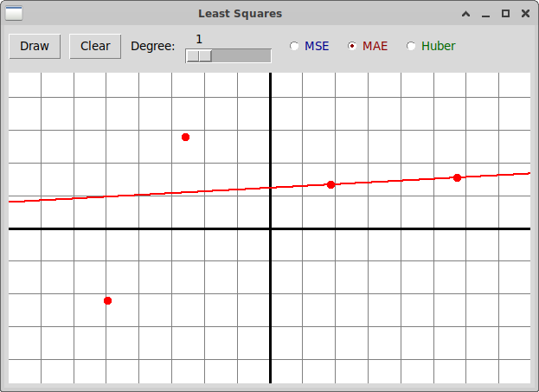Select the rightmost red data point on line
539x392 pixels.
457,177
